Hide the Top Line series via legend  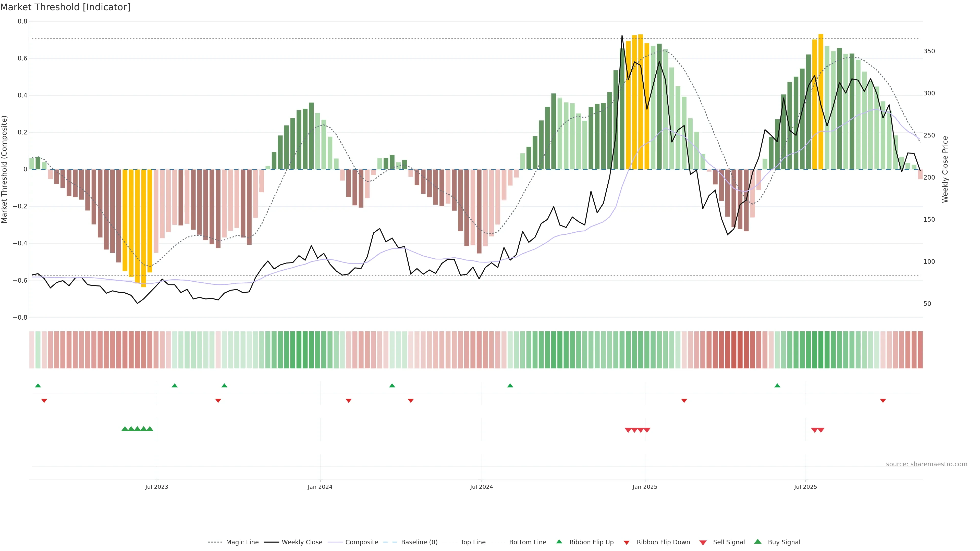click(473, 542)
